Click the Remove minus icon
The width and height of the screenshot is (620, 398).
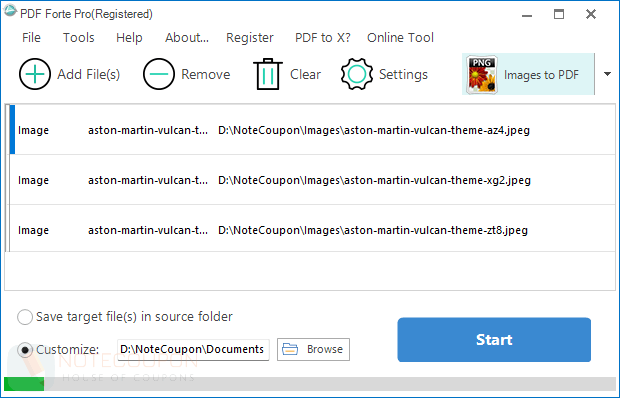pyautogui.click(x=159, y=74)
